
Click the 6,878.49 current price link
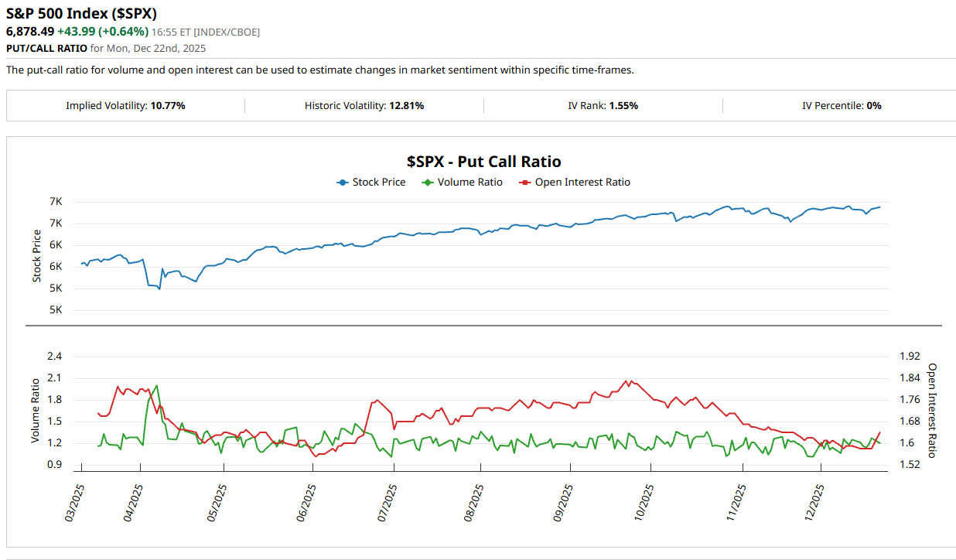[x=28, y=32]
